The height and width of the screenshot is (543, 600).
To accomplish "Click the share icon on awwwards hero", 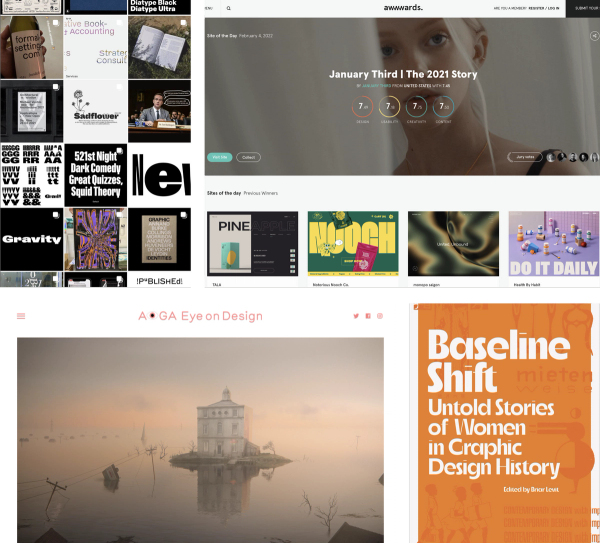I will [594, 36].
